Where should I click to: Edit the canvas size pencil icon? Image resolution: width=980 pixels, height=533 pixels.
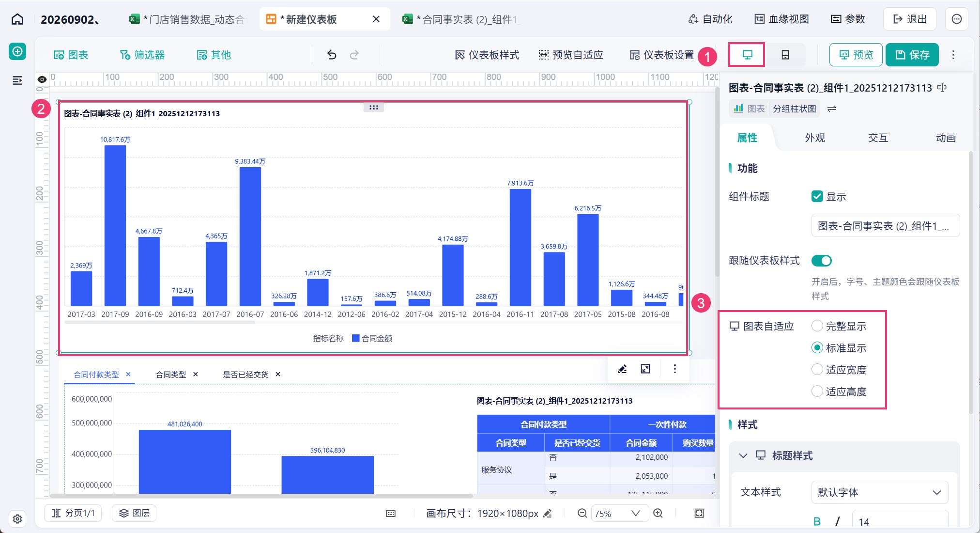[x=548, y=513]
